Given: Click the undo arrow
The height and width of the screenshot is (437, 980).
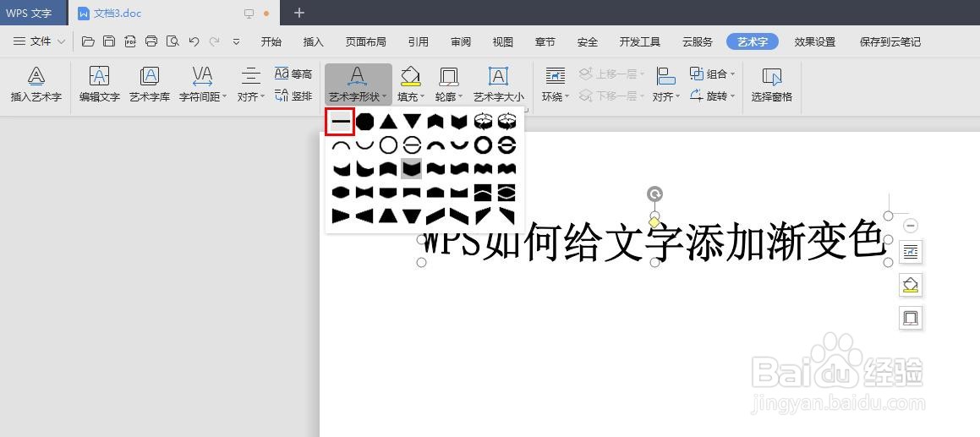Looking at the screenshot, I should (194, 41).
